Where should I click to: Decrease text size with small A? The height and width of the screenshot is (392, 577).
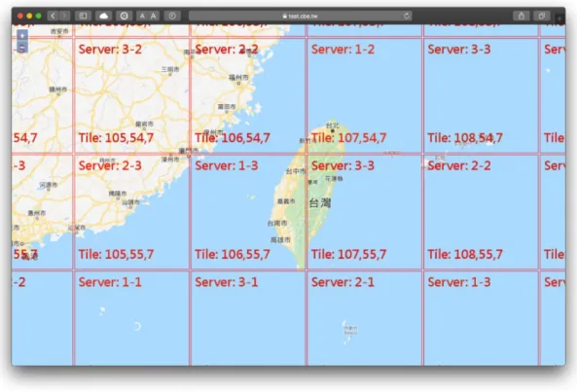point(142,16)
